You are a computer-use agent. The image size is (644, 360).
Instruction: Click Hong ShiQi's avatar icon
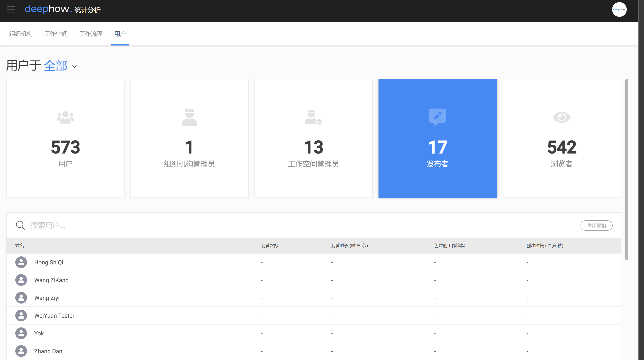21,262
